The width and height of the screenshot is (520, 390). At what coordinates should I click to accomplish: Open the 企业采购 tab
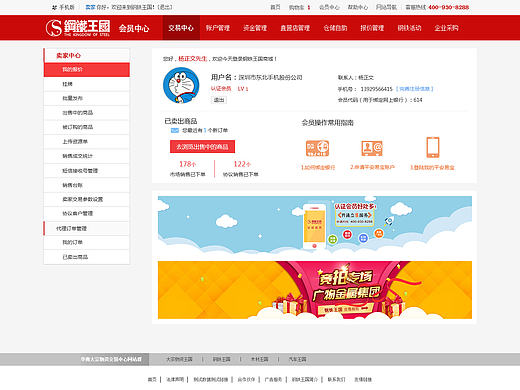click(x=446, y=28)
